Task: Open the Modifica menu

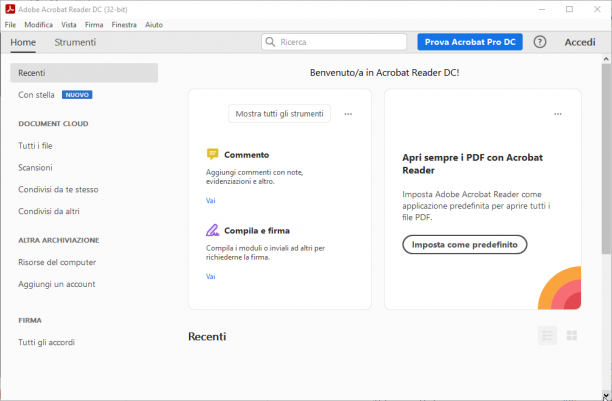Action: click(x=39, y=25)
